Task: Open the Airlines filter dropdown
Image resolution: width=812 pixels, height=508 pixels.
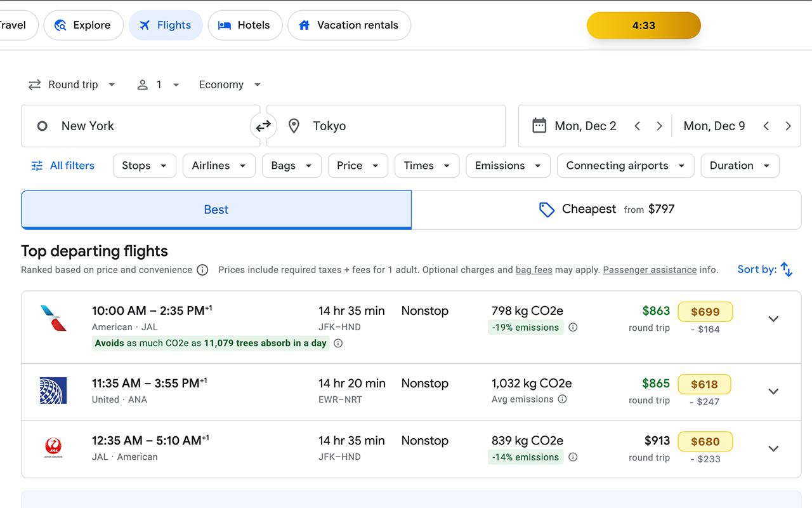Action: [x=219, y=166]
